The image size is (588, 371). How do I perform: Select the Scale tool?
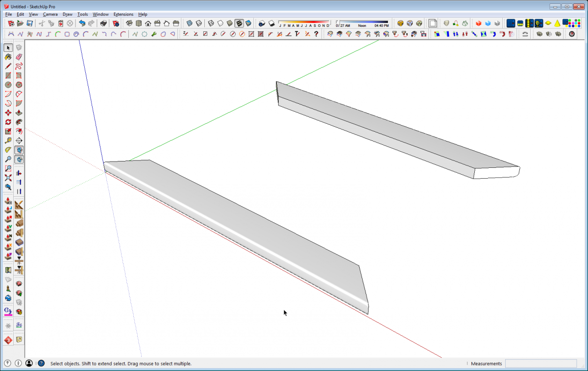click(8, 131)
